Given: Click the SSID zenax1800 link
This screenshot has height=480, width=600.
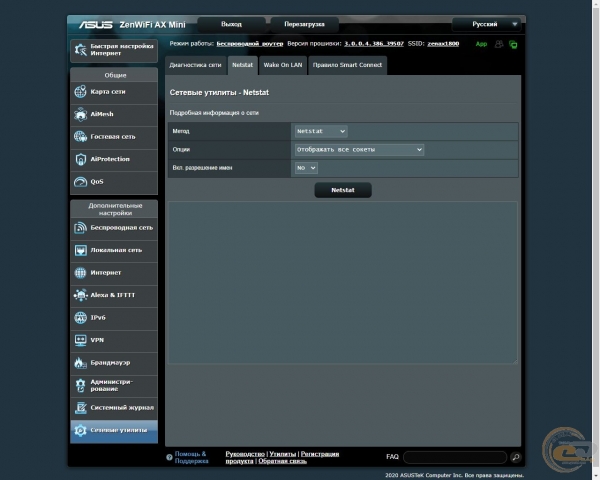Looking at the screenshot, I should 443,44.
